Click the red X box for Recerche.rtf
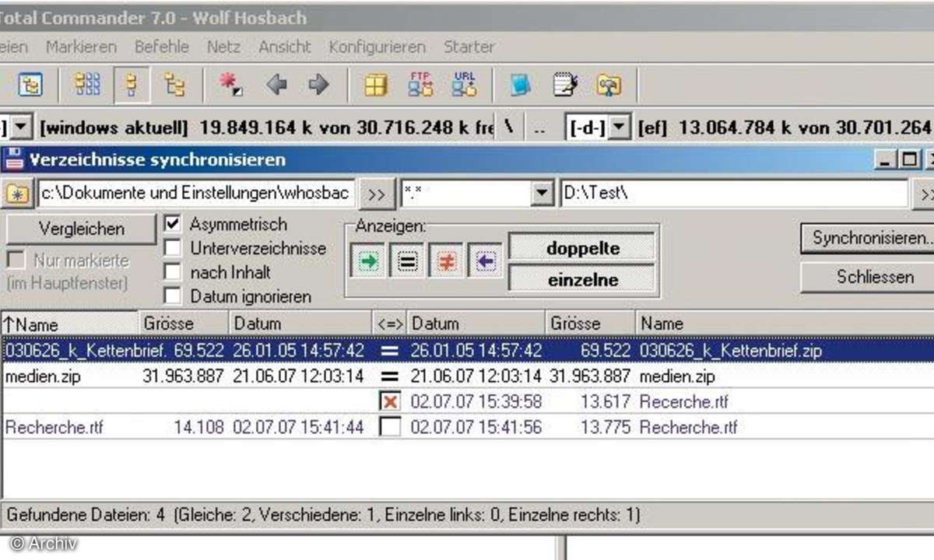 coord(389,401)
